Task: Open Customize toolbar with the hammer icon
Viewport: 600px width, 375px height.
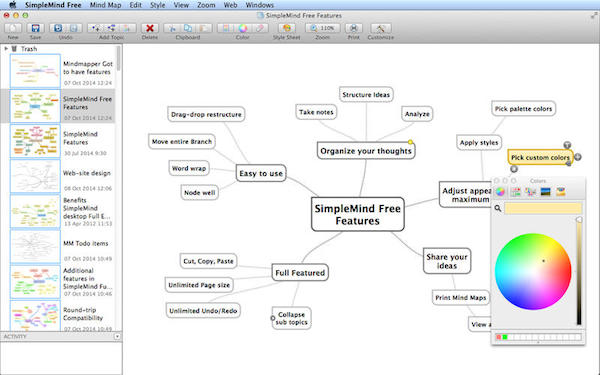Action: [x=380, y=28]
